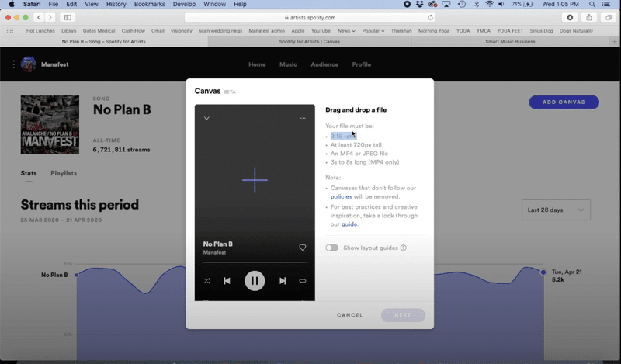Open the Safari Bookmarks menu

(149, 5)
